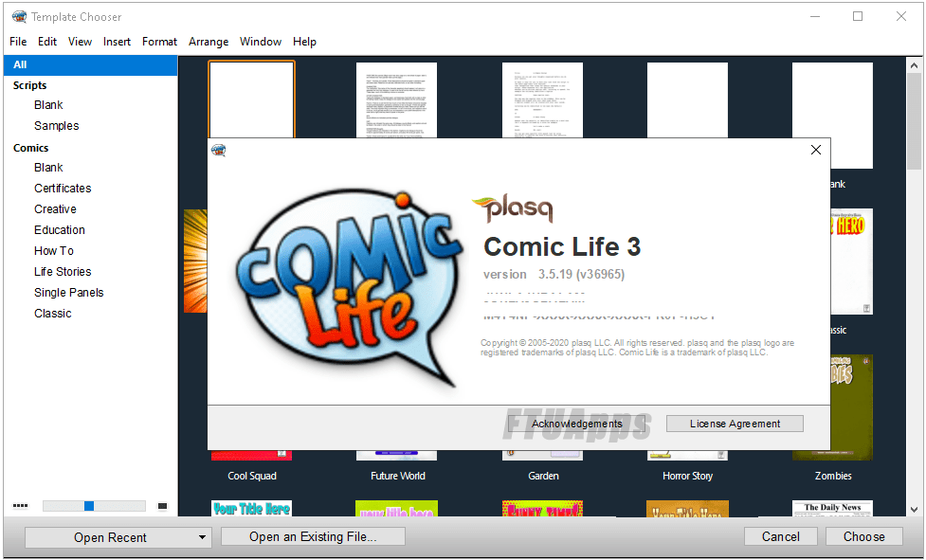Choose the Life Stories category
Image resolution: width=926 pixels, height=560 pixels.
[x=63, y=271]
